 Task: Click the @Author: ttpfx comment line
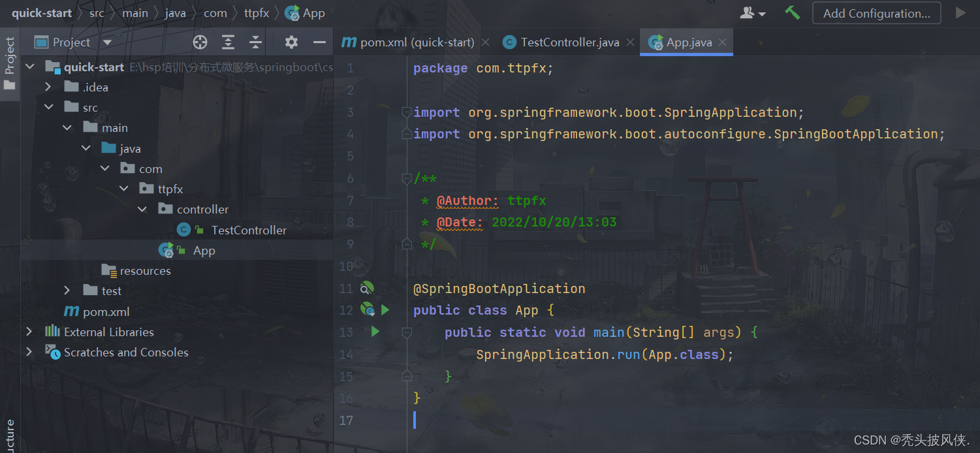484,200
